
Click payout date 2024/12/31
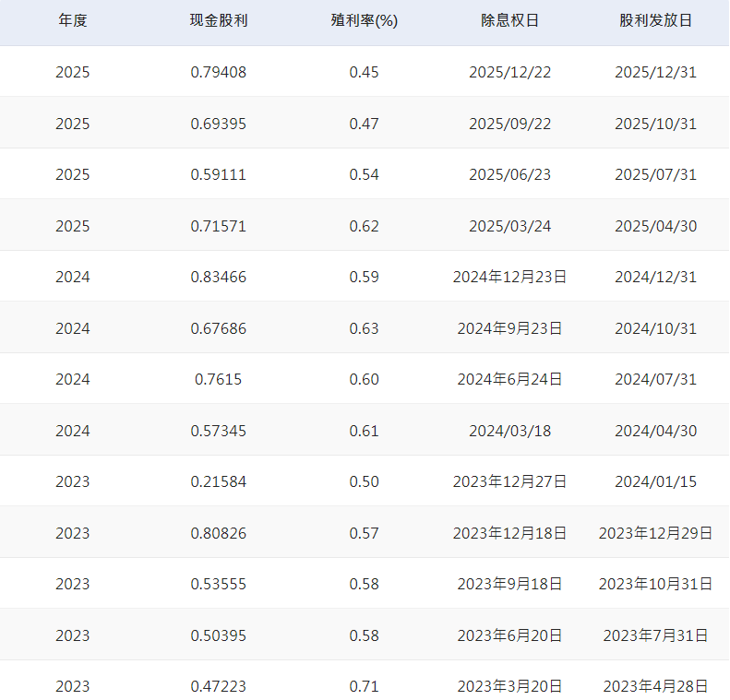tap(655, 277)
